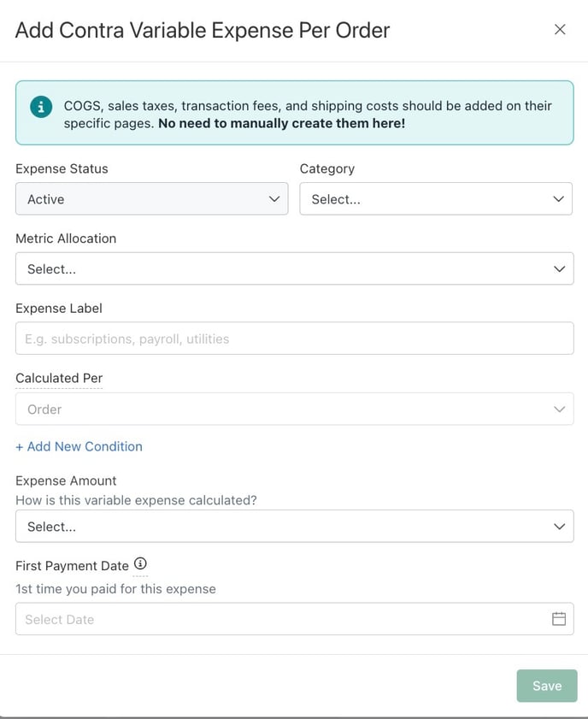Click the chevron arrow in Expense Amount field

tap(560, 527)
